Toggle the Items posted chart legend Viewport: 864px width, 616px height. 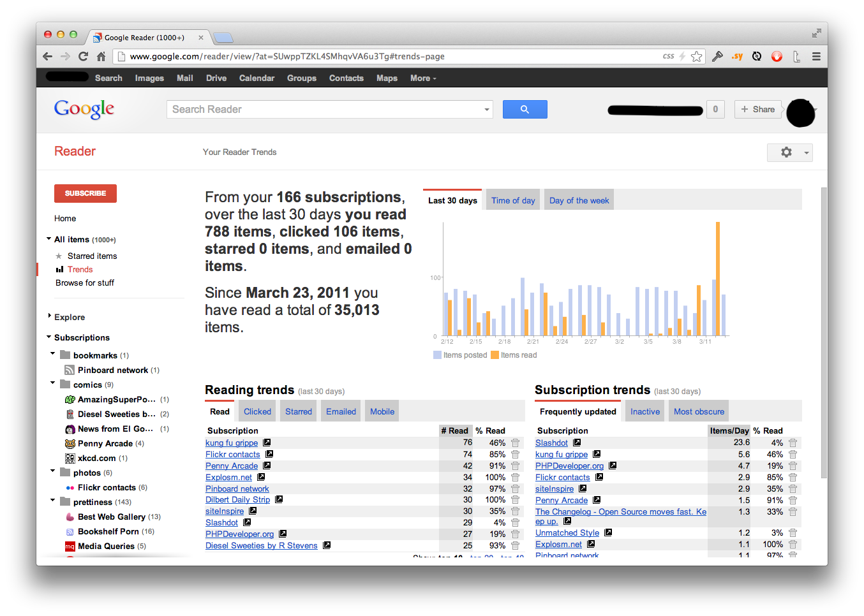coord(459,355)
